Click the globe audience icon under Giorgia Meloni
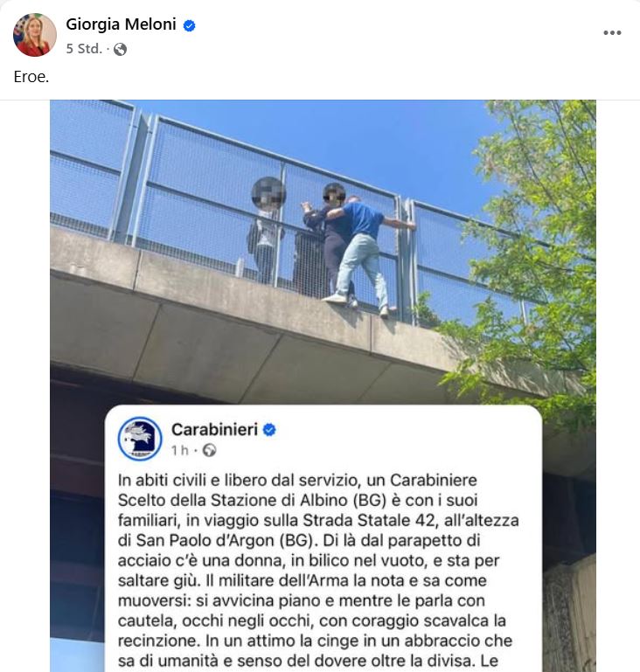 pyautogui.click(x=121, y=49)
